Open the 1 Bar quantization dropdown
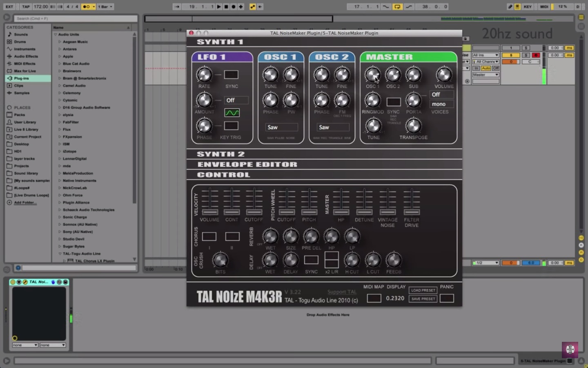The image size is (588, 368). click(105, 7)
